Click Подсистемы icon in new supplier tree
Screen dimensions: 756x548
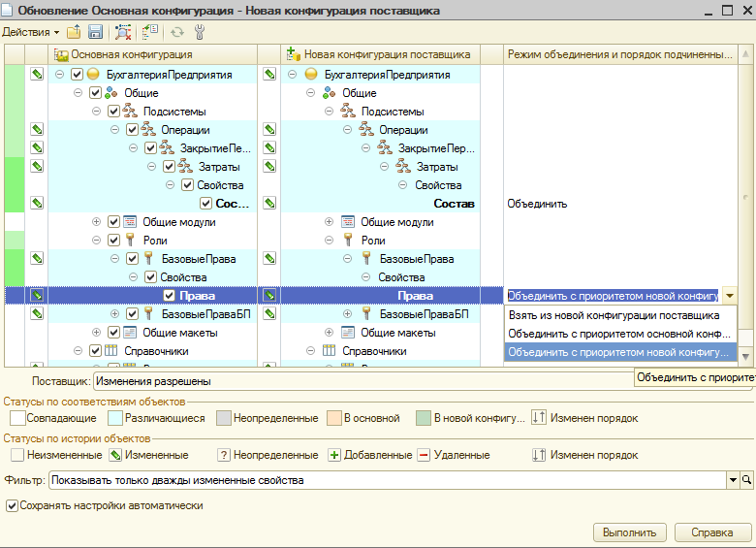tap(348, 112)
